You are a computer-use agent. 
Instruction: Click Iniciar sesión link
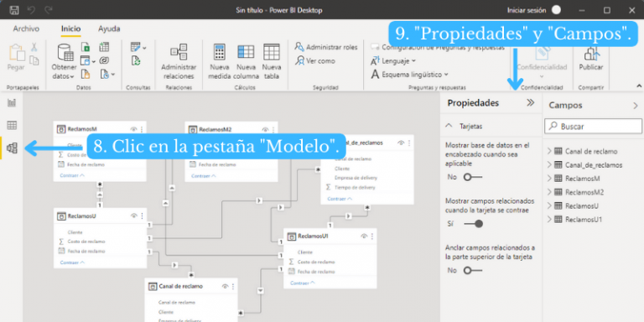pos(527,10)
